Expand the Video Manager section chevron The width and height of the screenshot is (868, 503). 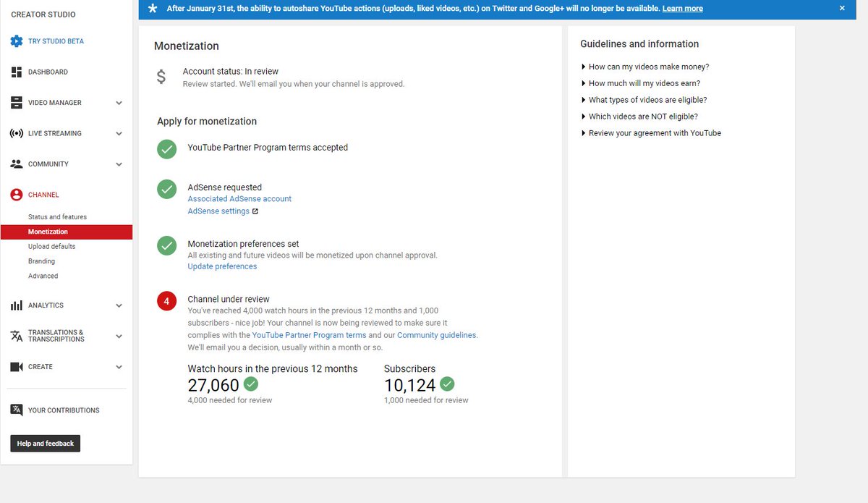[119, 103]
